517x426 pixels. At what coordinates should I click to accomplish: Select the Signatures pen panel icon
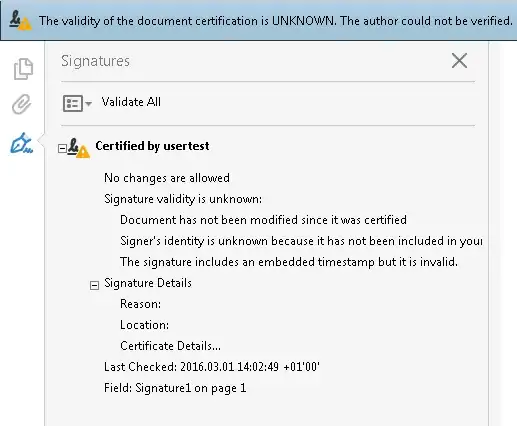[x=22, y=144]
